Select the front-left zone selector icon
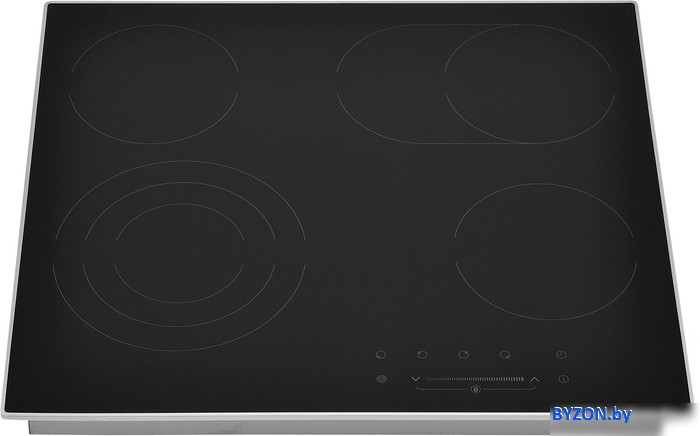 pos(381,355)
